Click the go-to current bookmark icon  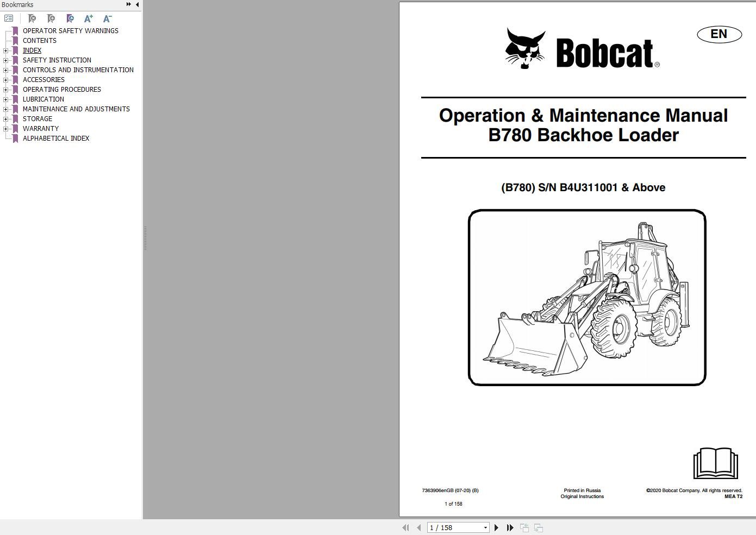pyautogui.click(x=70, y=18)
